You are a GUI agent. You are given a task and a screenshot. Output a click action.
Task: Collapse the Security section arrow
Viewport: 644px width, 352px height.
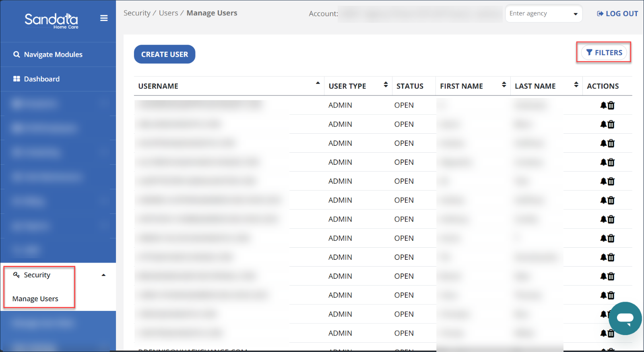tap(103, 275)
